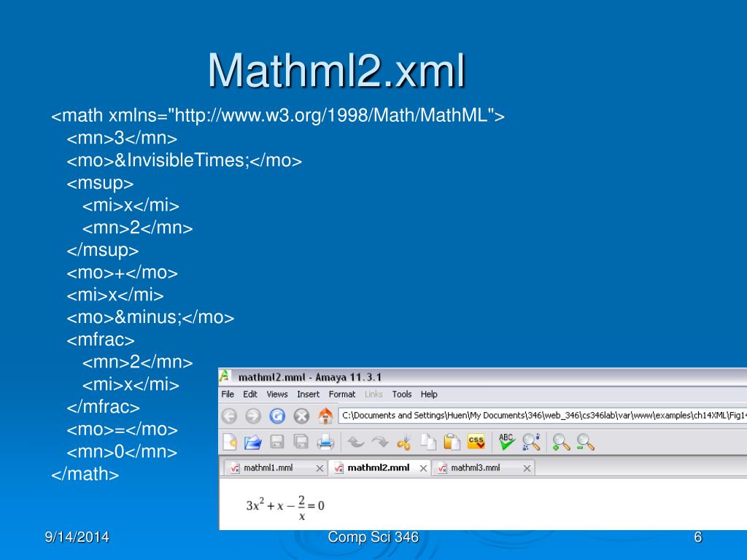Zoom in with the green plus magnifier
747x560 pixels.
click(x=561, y=443)
